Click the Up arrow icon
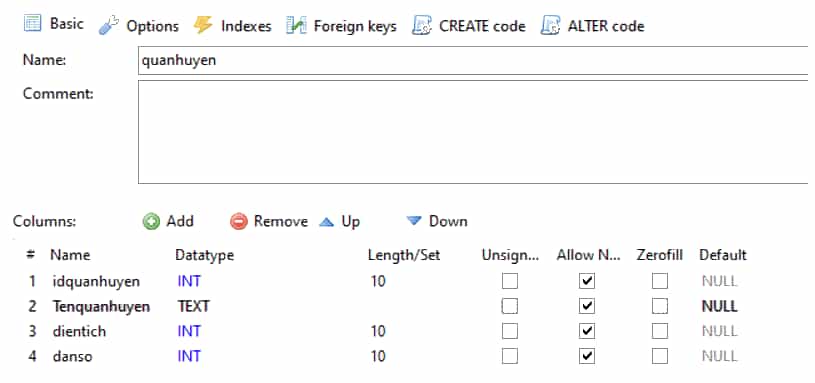Screen dimensions: 815x383 tap(326, 222)
